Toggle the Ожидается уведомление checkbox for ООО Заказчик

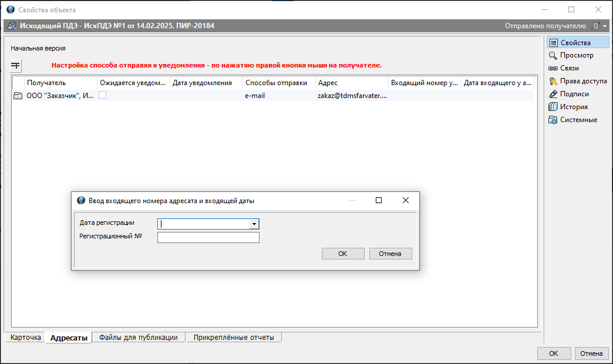[103, 95]
